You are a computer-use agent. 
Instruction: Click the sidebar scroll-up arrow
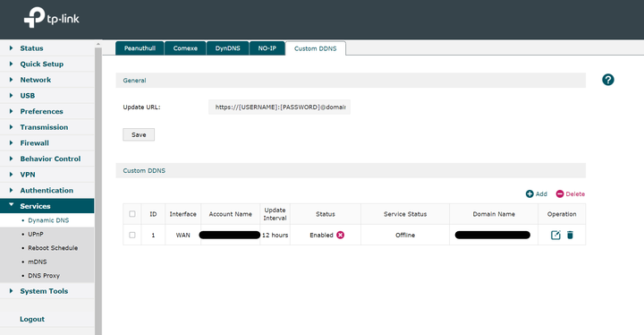(98, 44)
